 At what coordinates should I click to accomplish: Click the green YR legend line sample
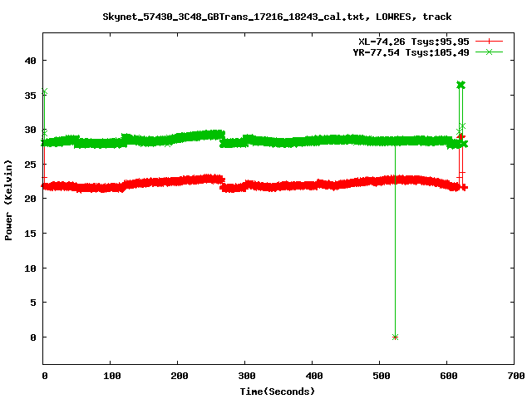tap(489, 52)
